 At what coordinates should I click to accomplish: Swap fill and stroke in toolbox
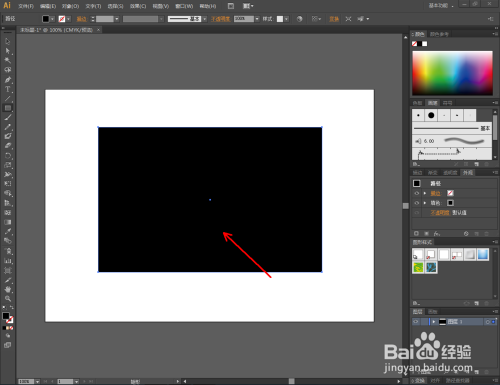click(x=12, y=307)
